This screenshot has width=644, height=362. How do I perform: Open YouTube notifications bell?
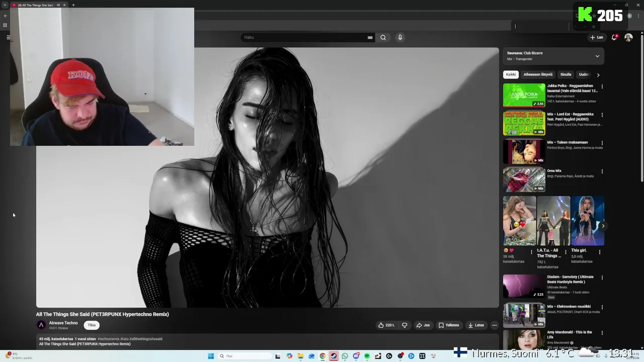click(x=614, y=37)
